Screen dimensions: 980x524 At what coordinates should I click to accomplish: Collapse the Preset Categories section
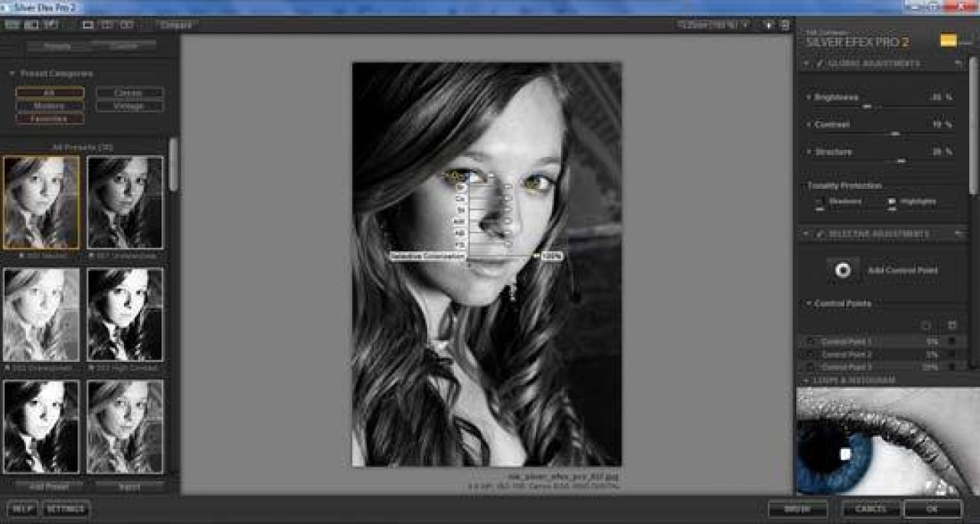11,73
